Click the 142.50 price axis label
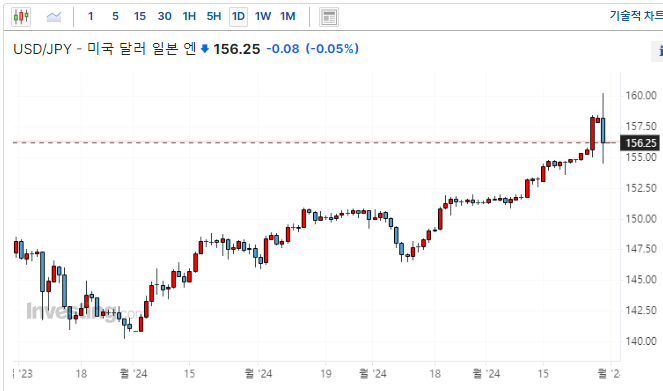This screenshot has width=663, height=391. (641, 311)
